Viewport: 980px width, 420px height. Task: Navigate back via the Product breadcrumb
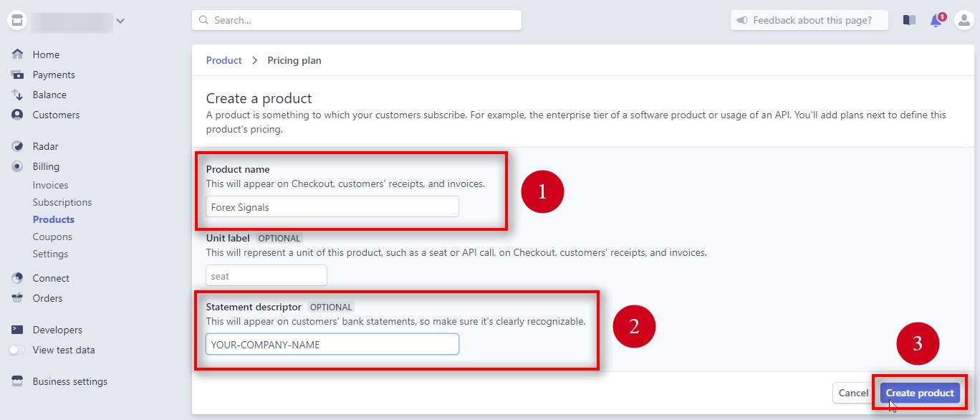click(x=224, y=60)
